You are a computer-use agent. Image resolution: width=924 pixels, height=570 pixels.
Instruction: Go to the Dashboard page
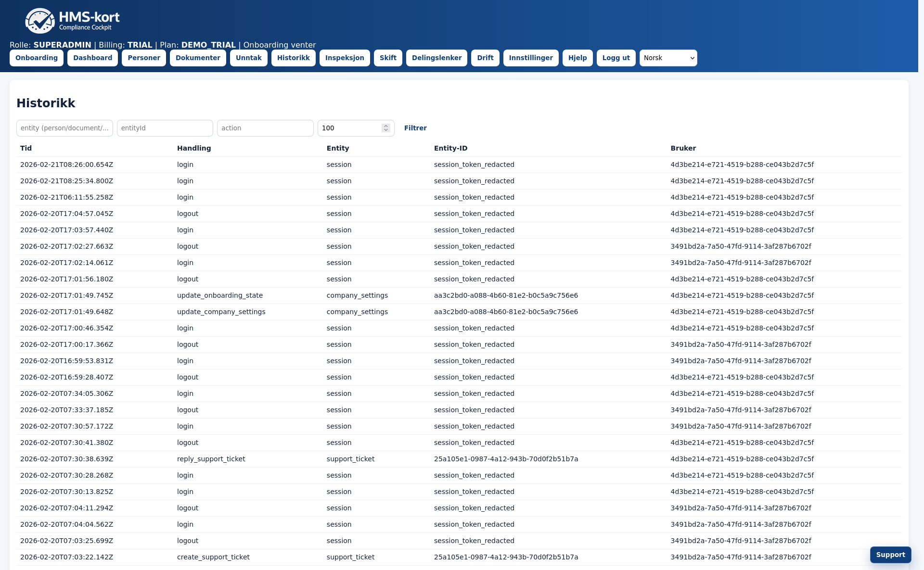[x=92, y=58]
